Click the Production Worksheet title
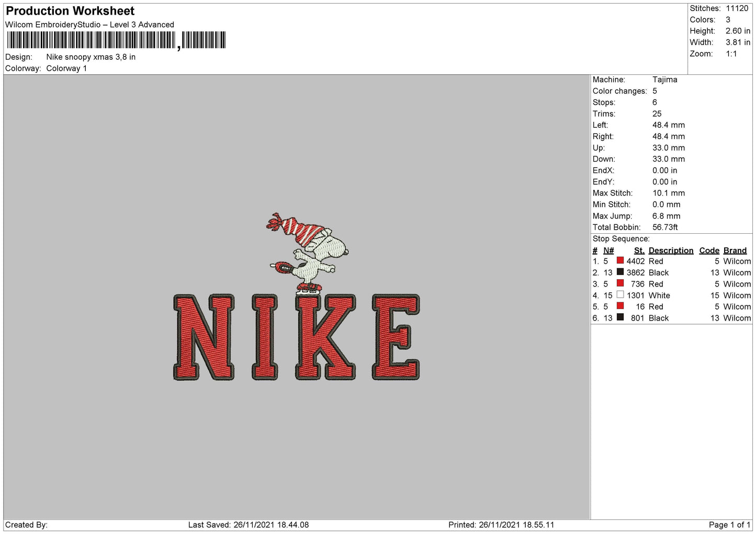This screenshot has width=756, height=534. pyautogui.click(x=70, y=11)
